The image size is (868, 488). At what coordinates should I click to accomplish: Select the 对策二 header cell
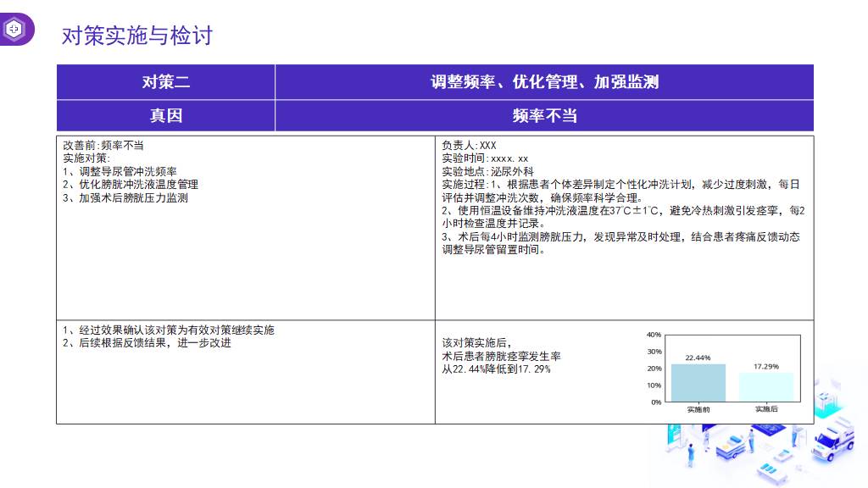tap(165, 82)
